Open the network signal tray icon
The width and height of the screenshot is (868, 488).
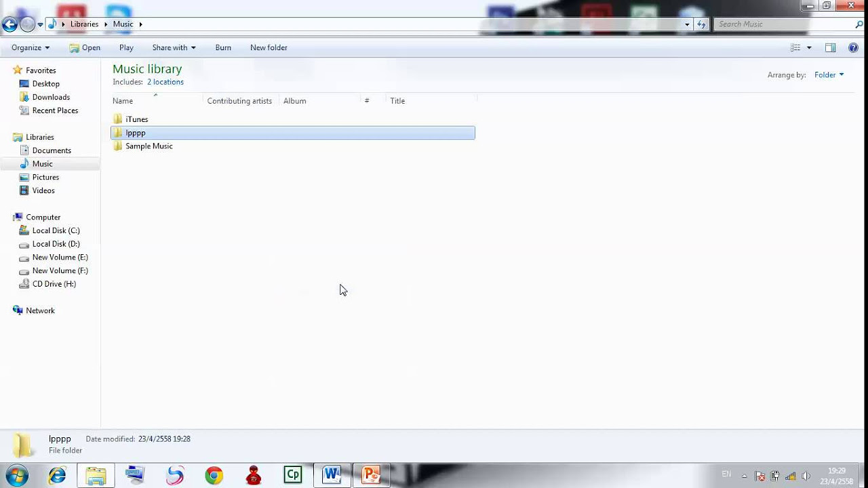(790, 476)
